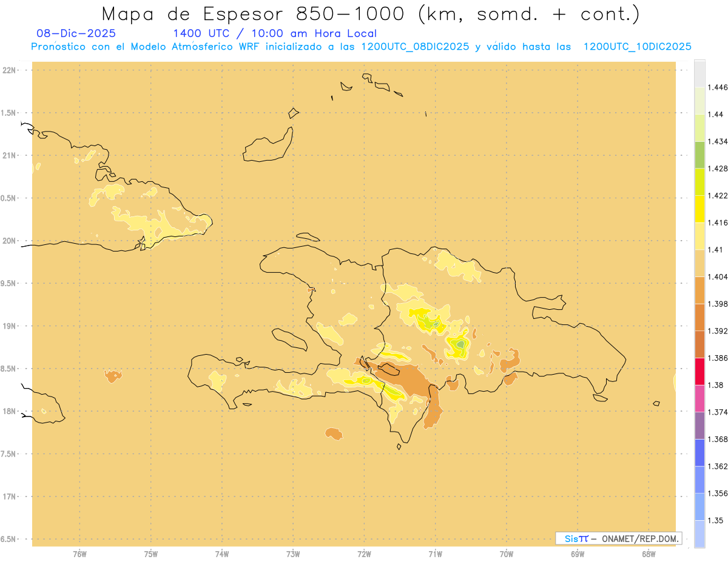This screenshot has width=728, height=562.
Task: Click the colorbar value 1.428
Action: pos(718,169)
